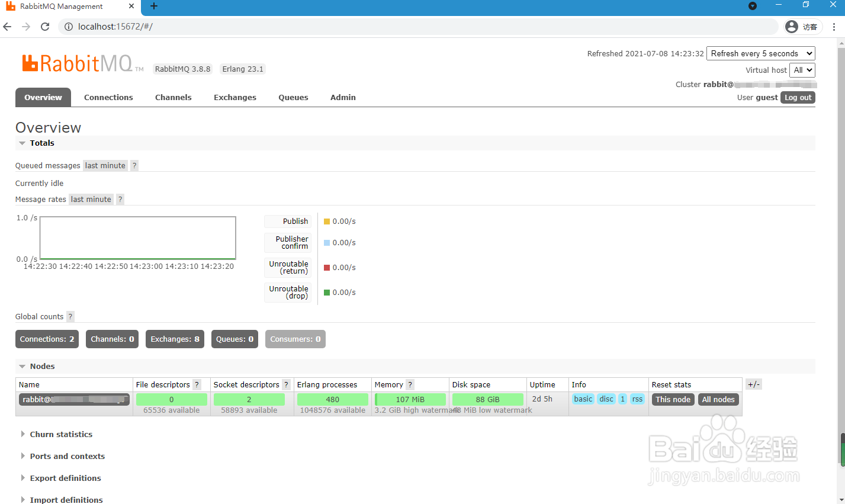
Task: Open the Queues tab
Action: 294,98
